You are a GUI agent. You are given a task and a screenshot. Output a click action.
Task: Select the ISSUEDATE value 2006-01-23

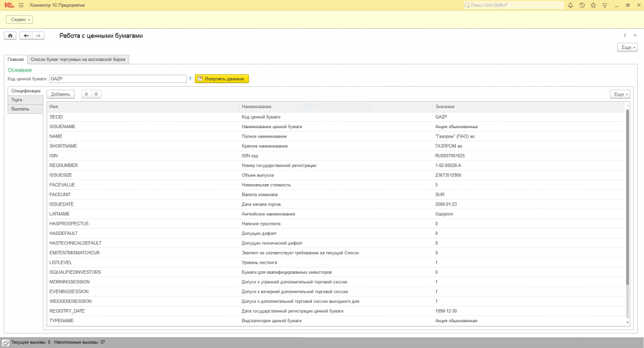[528, 204]
